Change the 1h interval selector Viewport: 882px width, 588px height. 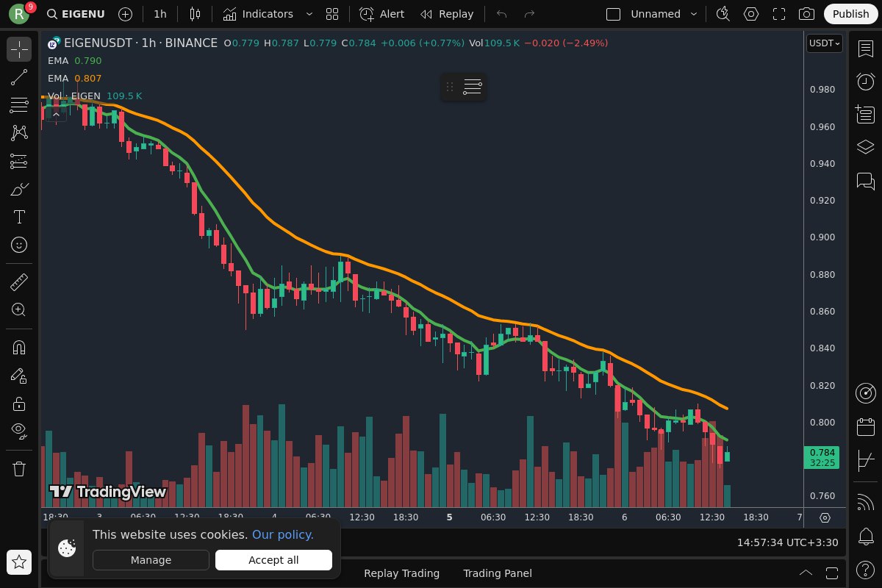pos(159,14)
